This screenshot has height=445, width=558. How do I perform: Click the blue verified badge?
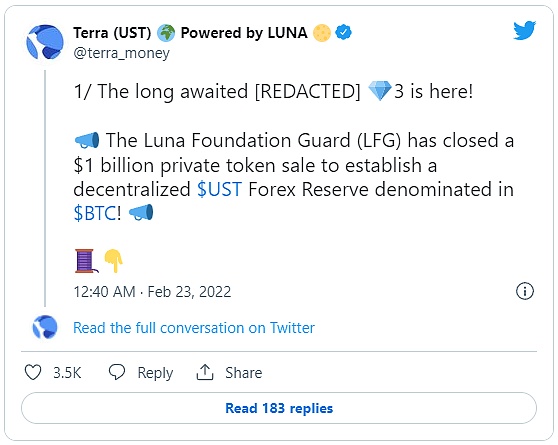(x=343, y=32)
